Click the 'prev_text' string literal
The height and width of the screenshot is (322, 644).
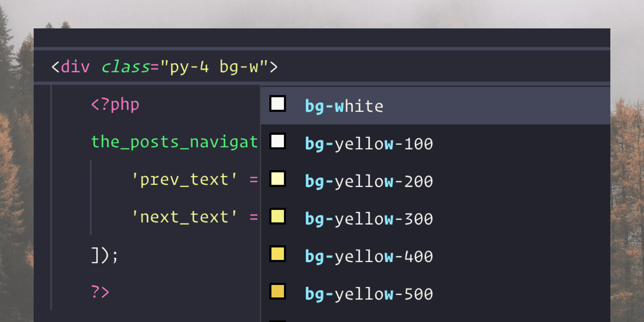[x=184, y=180]
